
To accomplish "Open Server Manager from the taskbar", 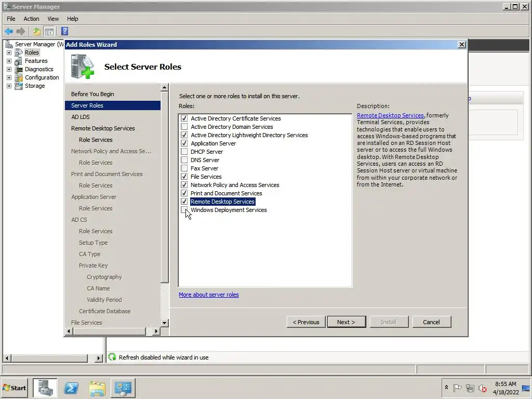I will pos(45,388).
